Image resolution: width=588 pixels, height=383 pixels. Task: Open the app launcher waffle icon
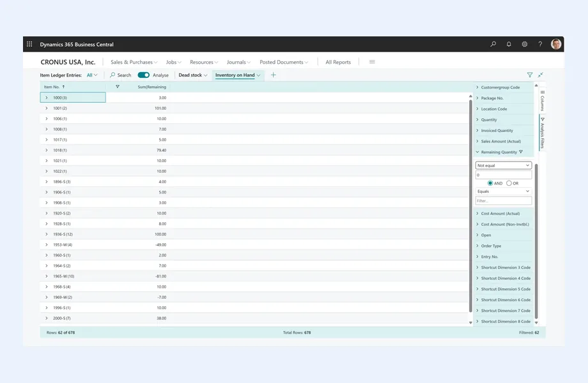coord(29,44)
